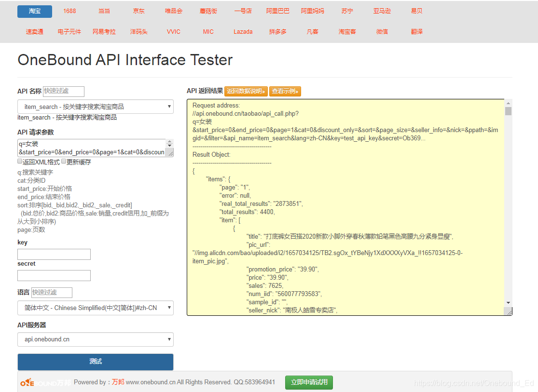Tick the 更新缓存 checkbox
The image size is (538, 392).
click(x=64, y=162)
